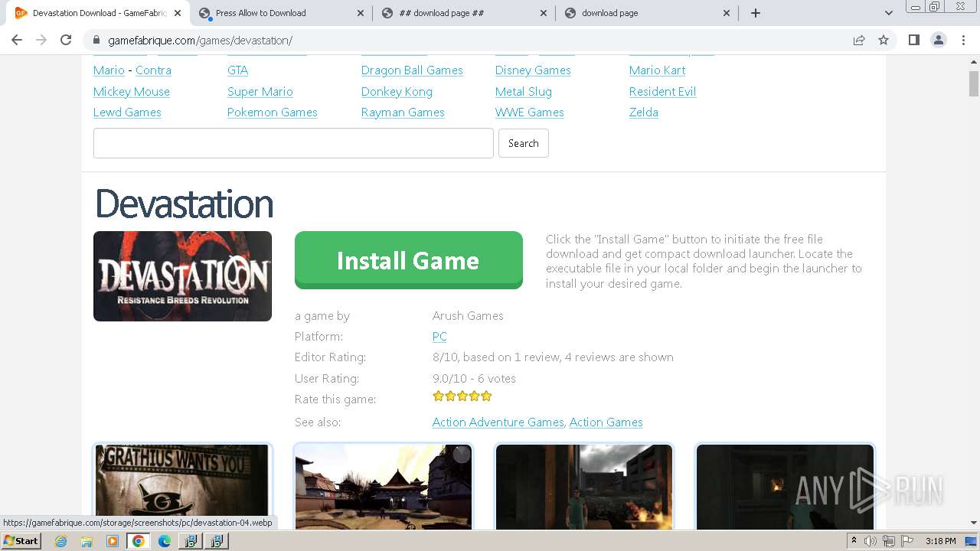Open the Contra games link
Image resolution: width=980 pixels, height=551 pixels.
tap(153, 70)
